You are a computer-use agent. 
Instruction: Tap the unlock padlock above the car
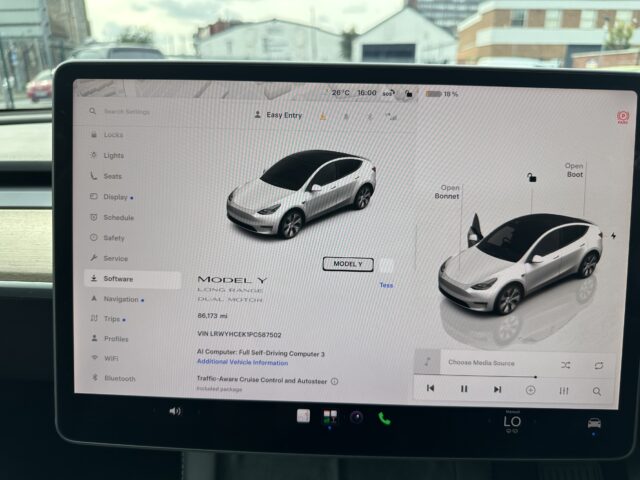pos(531,178)
